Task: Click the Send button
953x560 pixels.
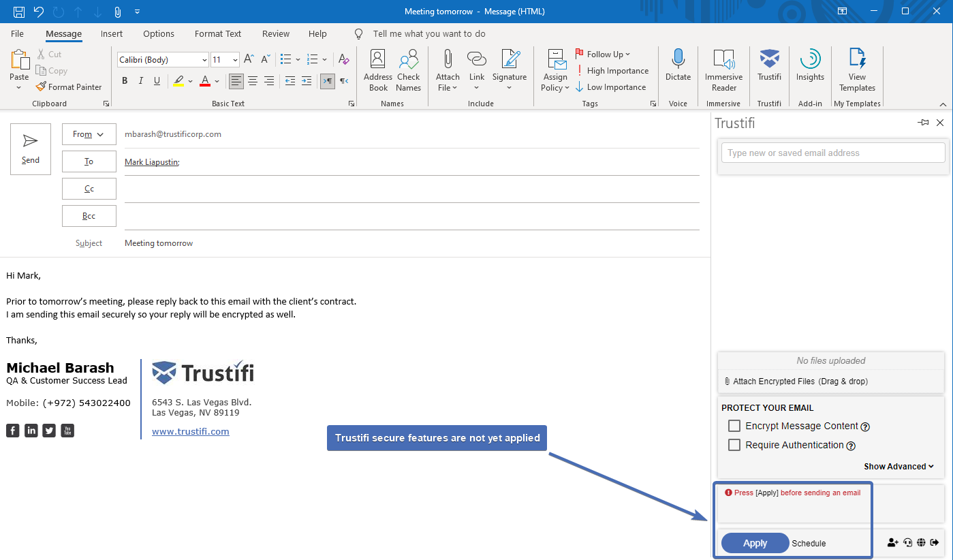Action: pyautogui.click(x=31, y=149)
